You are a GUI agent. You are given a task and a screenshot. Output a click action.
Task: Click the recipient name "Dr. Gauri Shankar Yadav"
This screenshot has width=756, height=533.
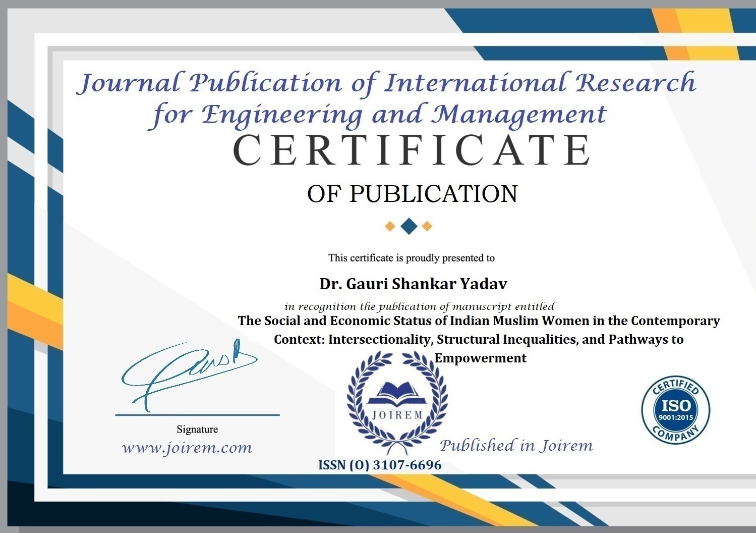point(413,284)
